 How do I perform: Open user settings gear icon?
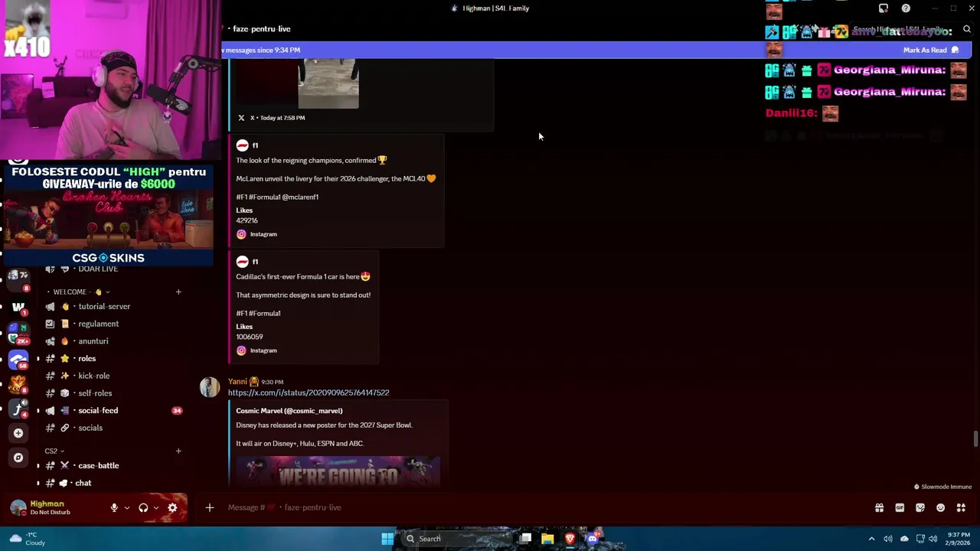[172, 507]
